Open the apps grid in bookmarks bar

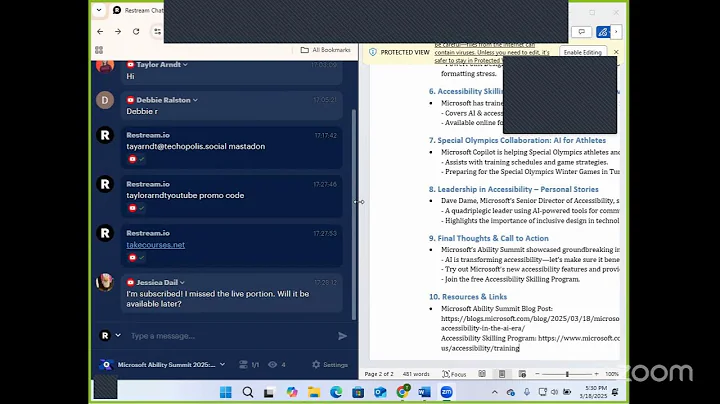pos(99,50)
